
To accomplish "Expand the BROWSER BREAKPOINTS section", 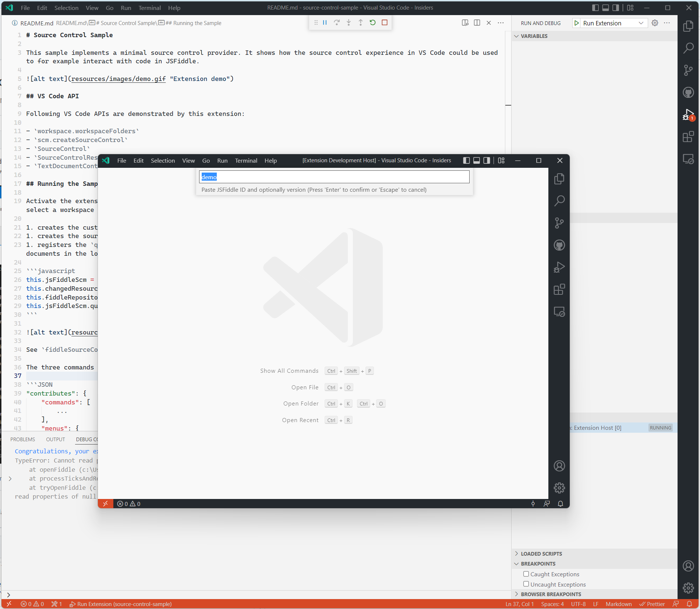I will click(594, 594).
